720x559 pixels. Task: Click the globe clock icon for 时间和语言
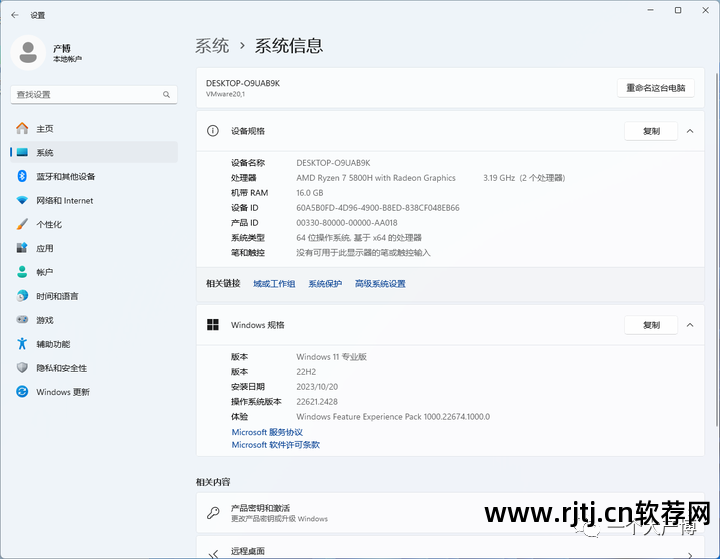[22, 296]
